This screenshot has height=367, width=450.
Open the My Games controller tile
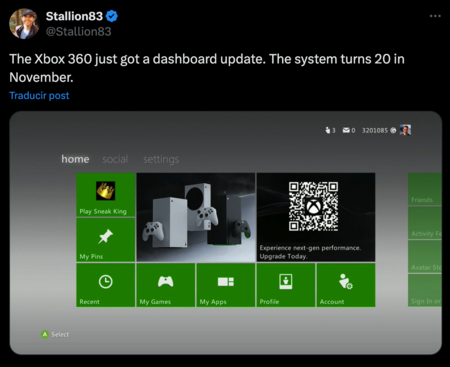pos(166,285)
